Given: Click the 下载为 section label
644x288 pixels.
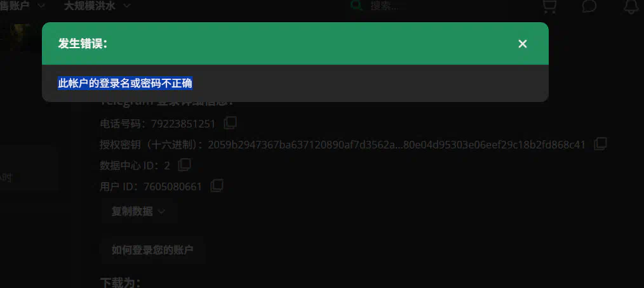Looking at the screenshot, I should point(121,283).
